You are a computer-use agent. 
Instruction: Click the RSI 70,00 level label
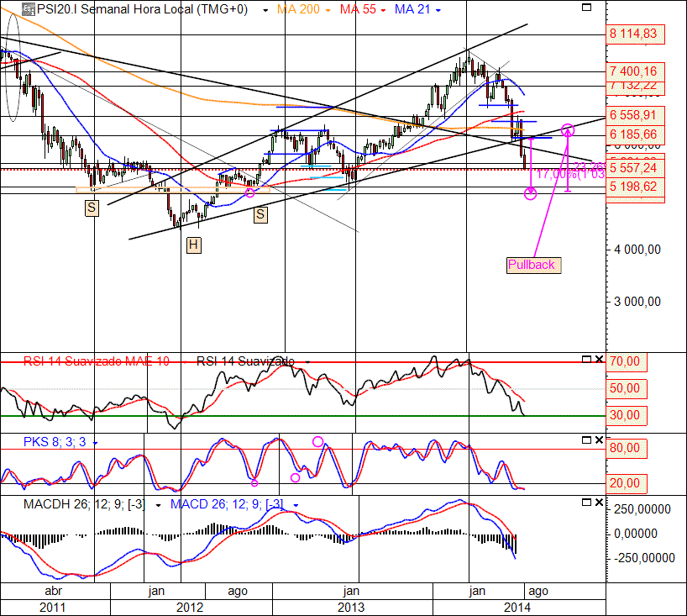[626, 361]
